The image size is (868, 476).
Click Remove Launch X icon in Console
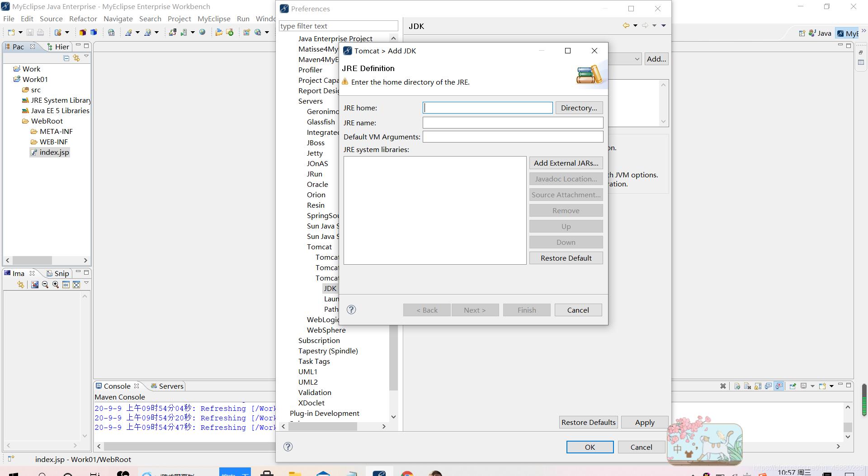click(723, 386)
